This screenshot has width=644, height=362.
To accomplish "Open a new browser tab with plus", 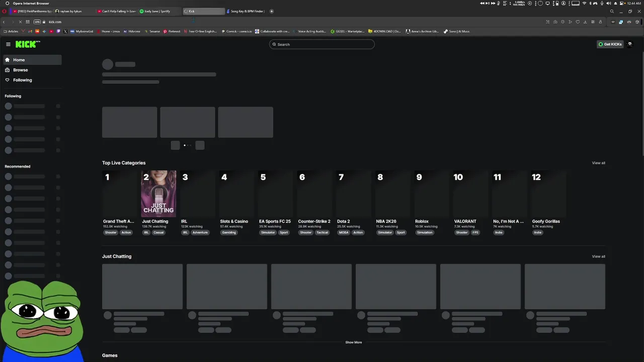I will pos(272,11).
